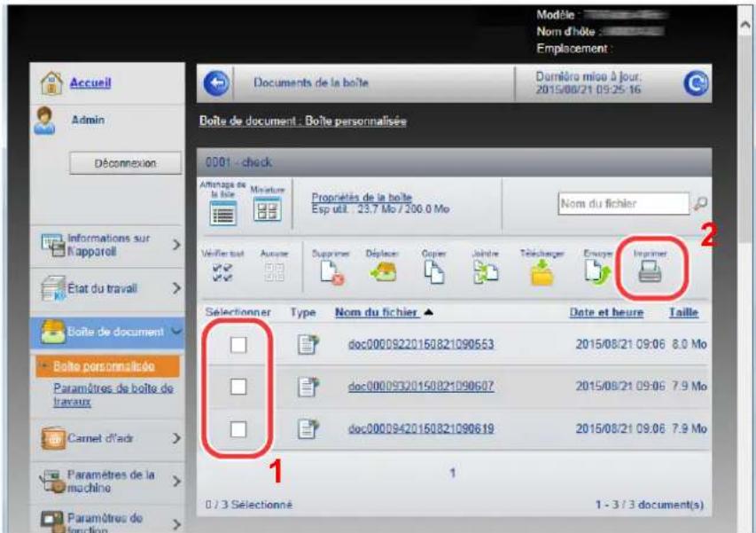Image resolution: width=756 pixels, height=533 pixels.
Task: Check the box for doc0000922015082109​0553
Action: tap(238, 345)
